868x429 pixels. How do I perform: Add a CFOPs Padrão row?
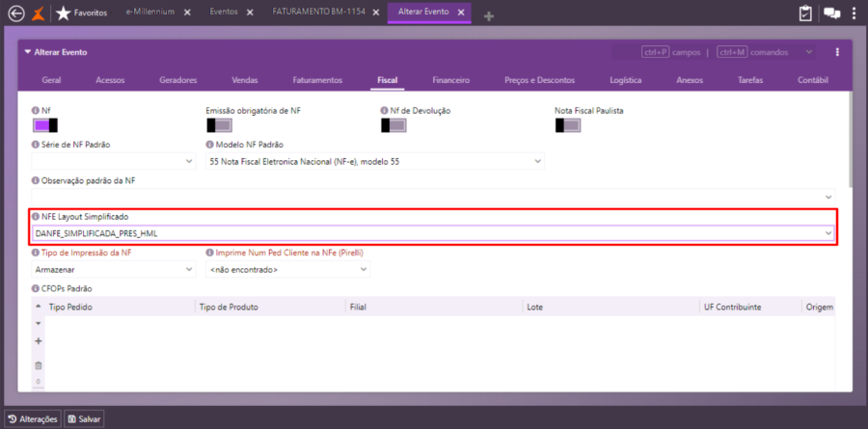click(39, 341)
